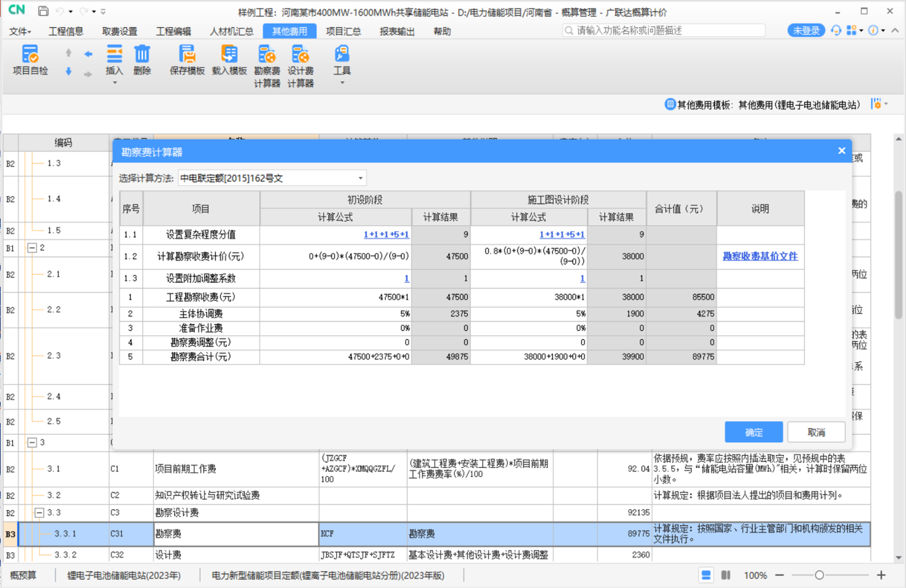
Task: Click the KCF formula cell
Action: pyautogui.click(x=363, y=534)
